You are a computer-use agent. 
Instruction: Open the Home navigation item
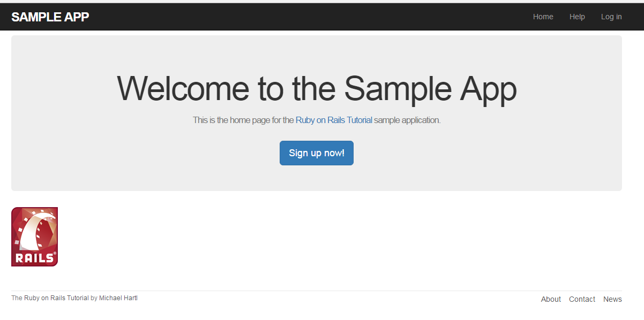543,17
